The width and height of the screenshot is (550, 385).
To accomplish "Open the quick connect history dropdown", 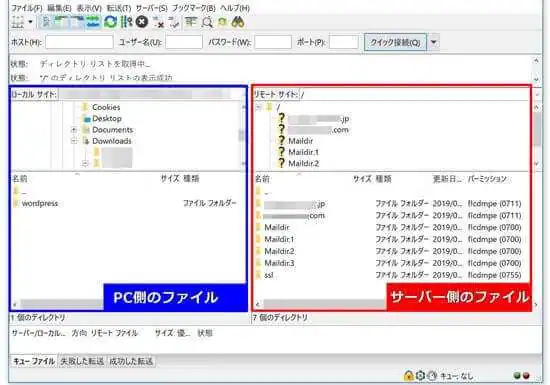I will 434,42.
